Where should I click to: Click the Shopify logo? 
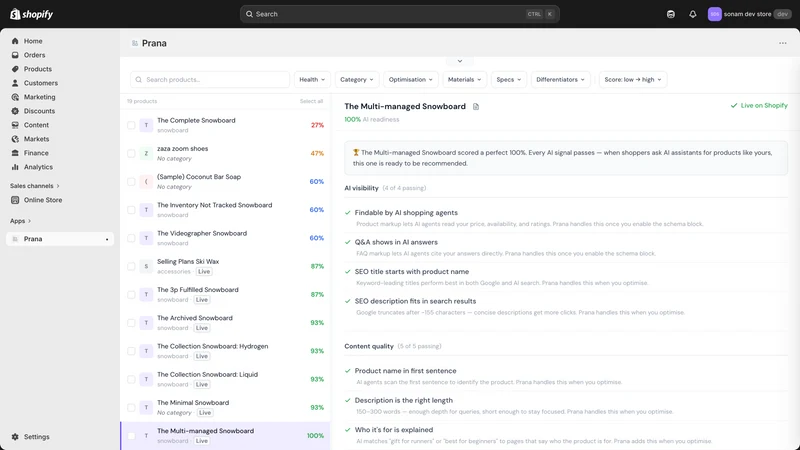pyautogui.click(x=32, y=14)
